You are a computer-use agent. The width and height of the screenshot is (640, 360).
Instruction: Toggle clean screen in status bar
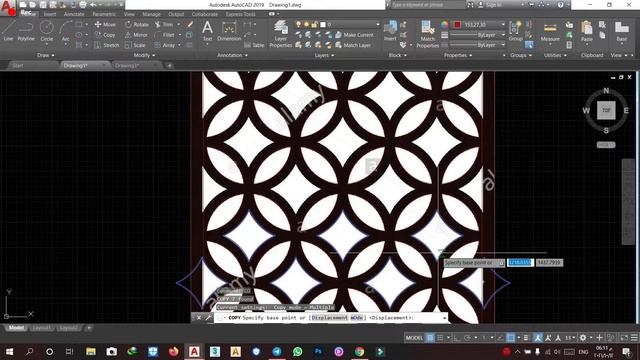click(x=624, y=338)
